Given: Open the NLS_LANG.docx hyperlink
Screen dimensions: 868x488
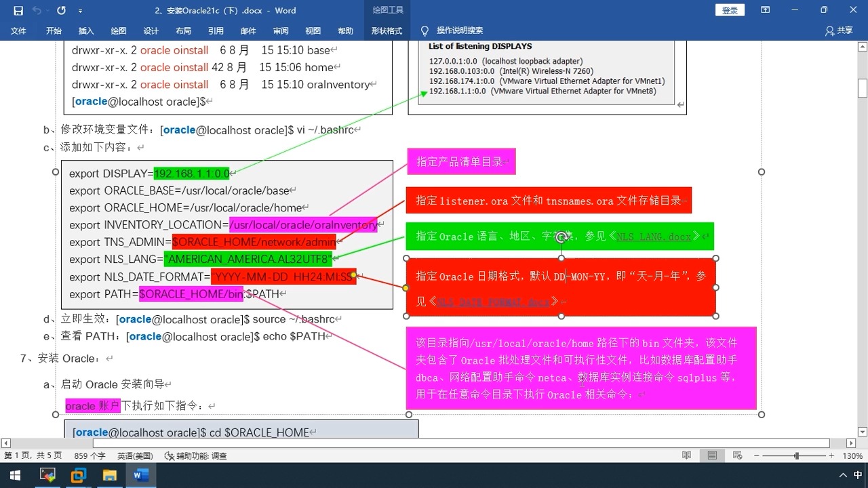Looking at the screenshot, I should tap(654, 237).
